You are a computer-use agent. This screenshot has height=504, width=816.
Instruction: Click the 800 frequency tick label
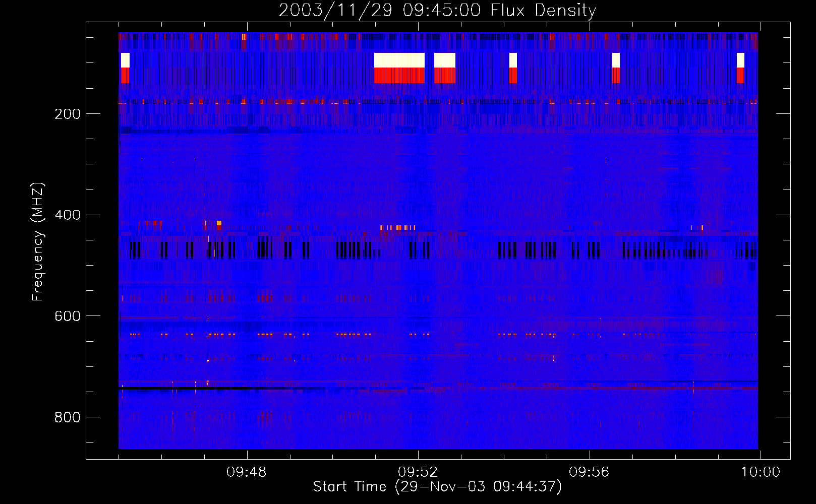[x=68, y=417]
